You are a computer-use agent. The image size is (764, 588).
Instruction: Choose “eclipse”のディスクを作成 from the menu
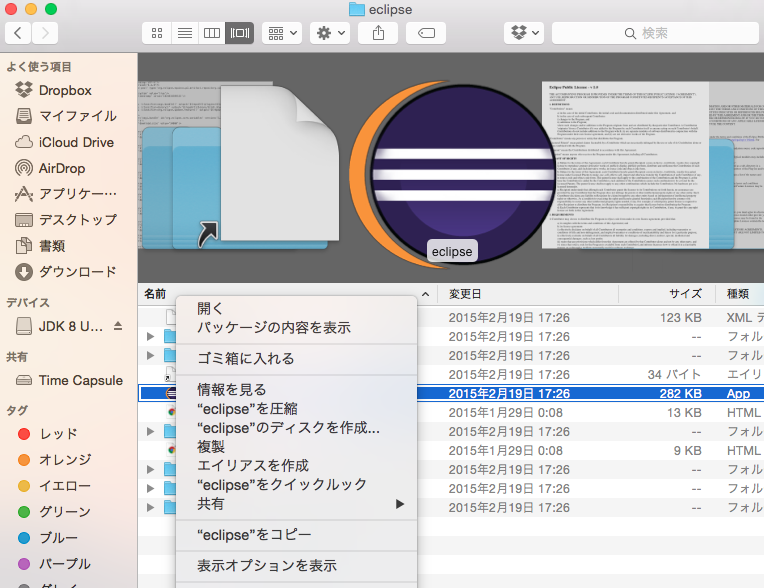[296, 428]
